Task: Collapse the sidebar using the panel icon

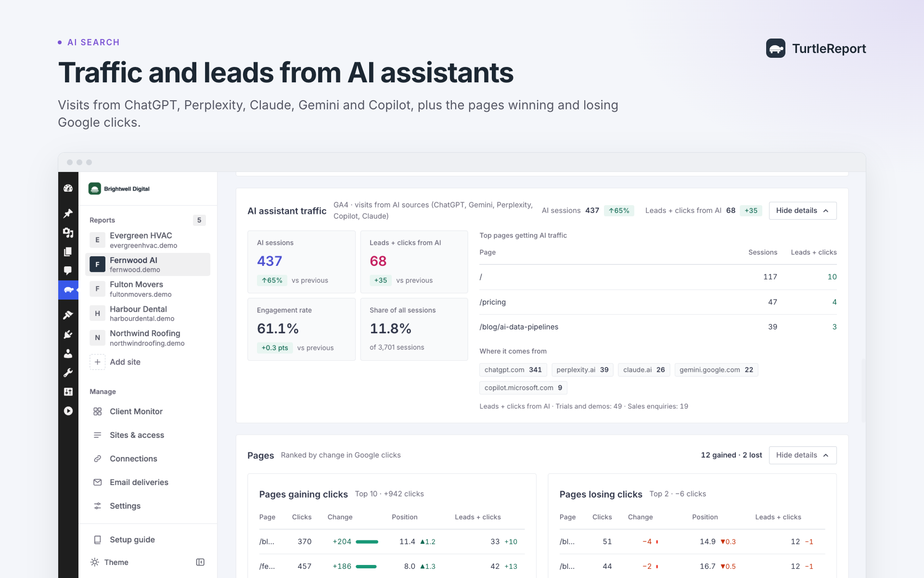Action: (x=200, y=562)
